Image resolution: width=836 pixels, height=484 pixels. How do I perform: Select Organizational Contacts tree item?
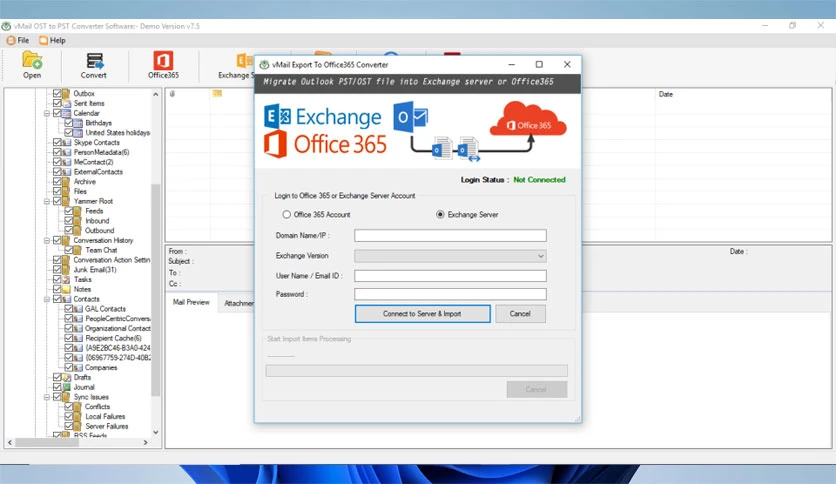118,328
